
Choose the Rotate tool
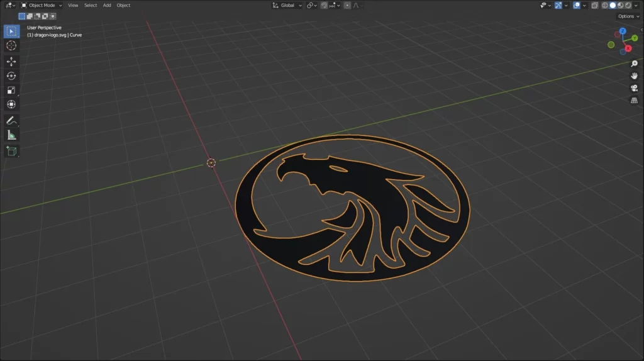(11, 76)
